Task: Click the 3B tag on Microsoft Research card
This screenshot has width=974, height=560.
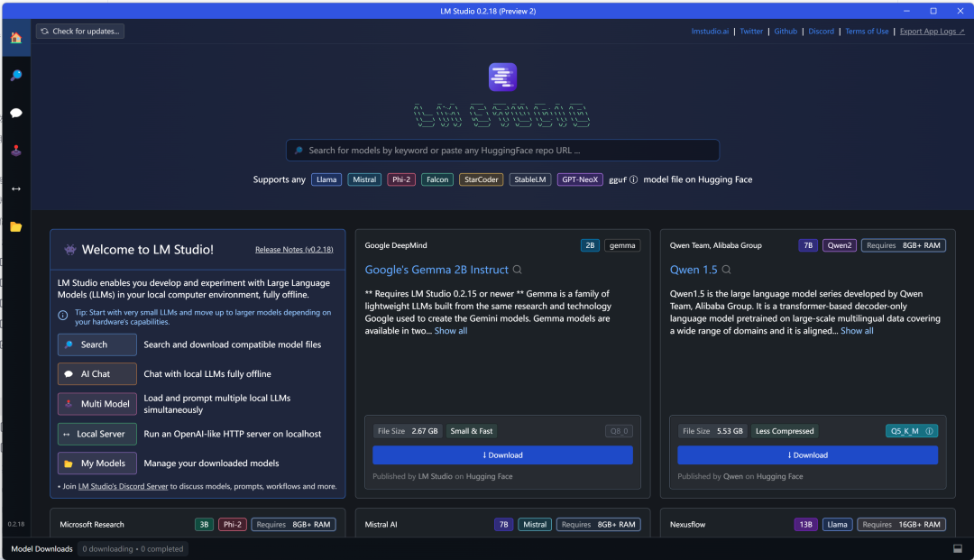Action: click(204, 525)
